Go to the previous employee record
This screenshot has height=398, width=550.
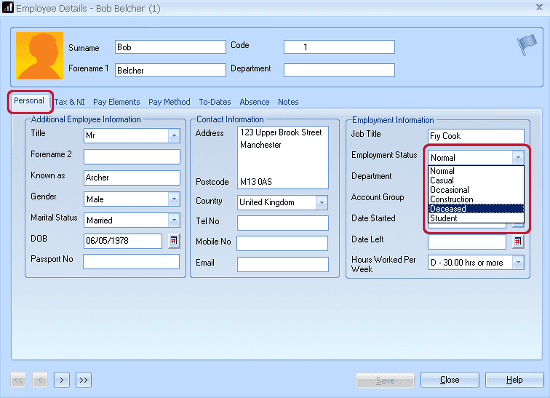pos(40,380)
